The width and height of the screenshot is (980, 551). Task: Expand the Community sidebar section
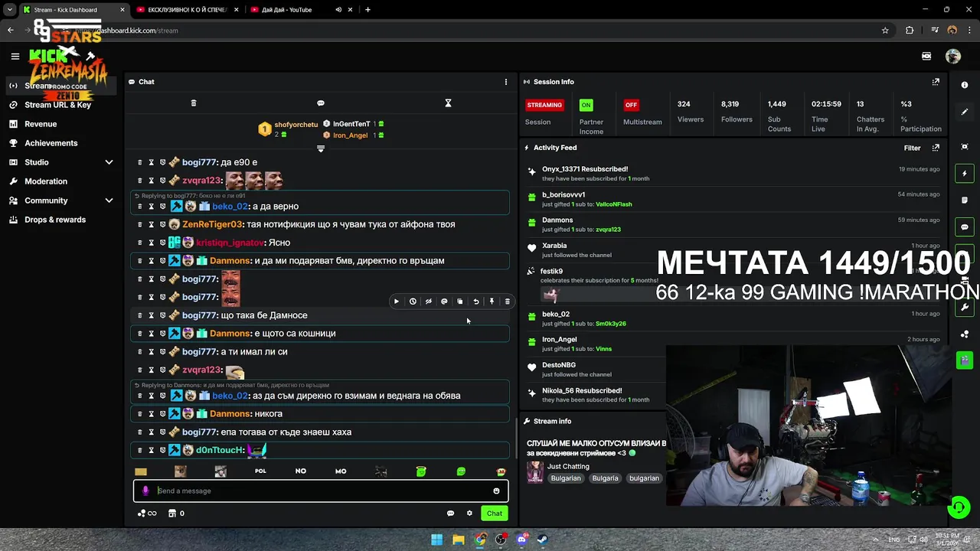pos(109,201)
